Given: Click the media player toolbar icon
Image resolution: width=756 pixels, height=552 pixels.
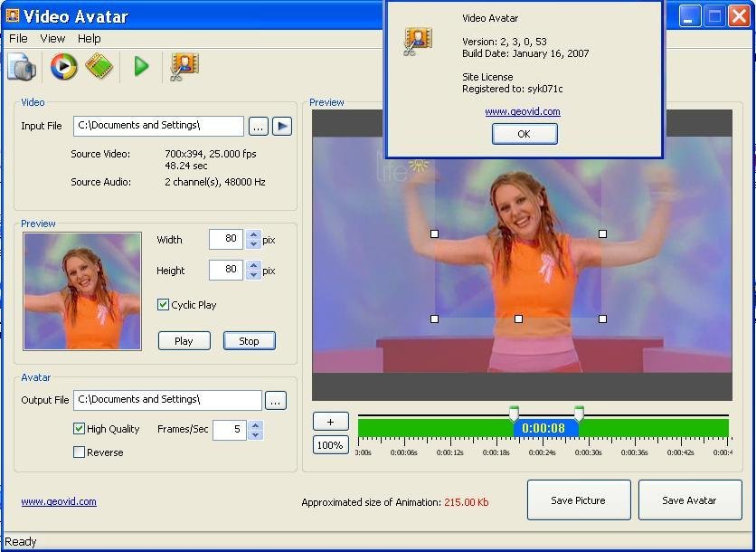Looking at the screenshot, I should 63,66.
